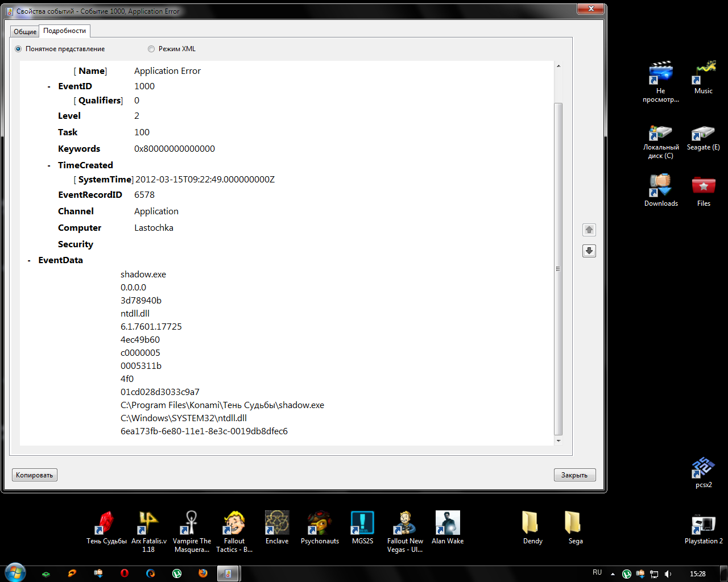This screenshot has height=582, width=728.
Task: Select the Psychonauts desktop shortcut
Action: [320, 527]
